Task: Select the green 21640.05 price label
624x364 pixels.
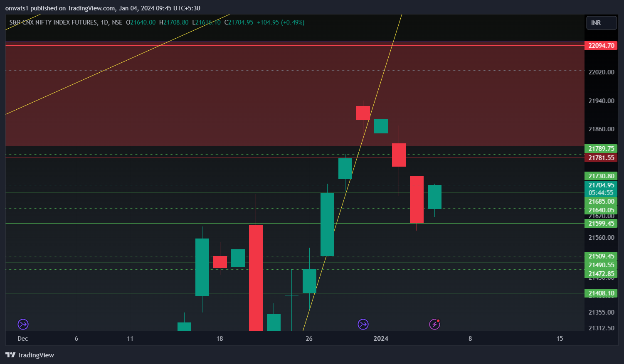Action: click(x=601, y=210)
